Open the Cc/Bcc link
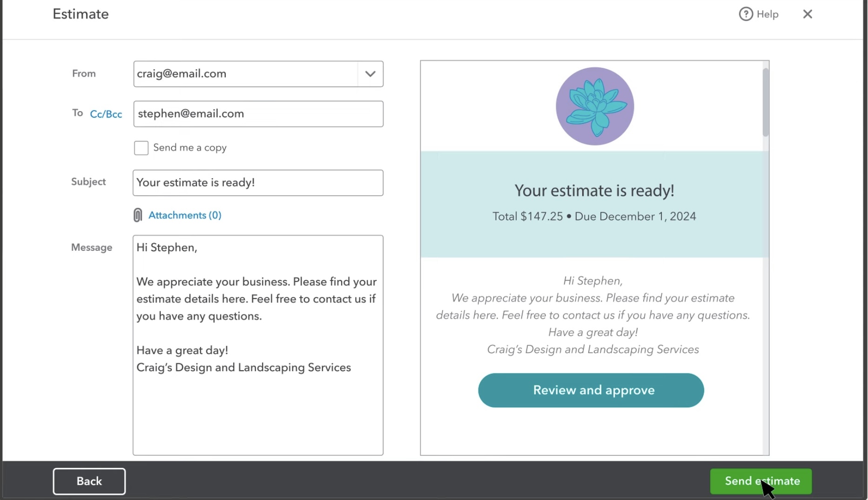This screenshot has width=868, height=500. [x=106, y=114]
